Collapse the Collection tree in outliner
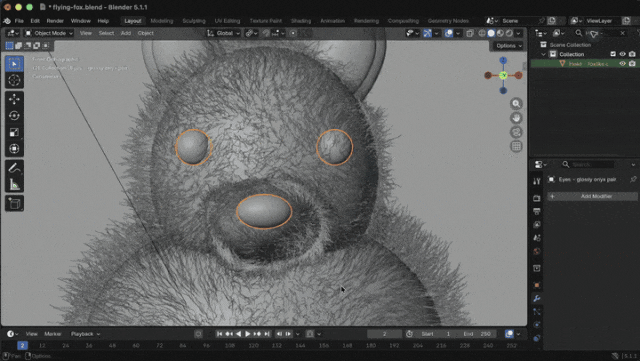Image resolution: width=640 pixels, height=361 pixels. point(543,54)
